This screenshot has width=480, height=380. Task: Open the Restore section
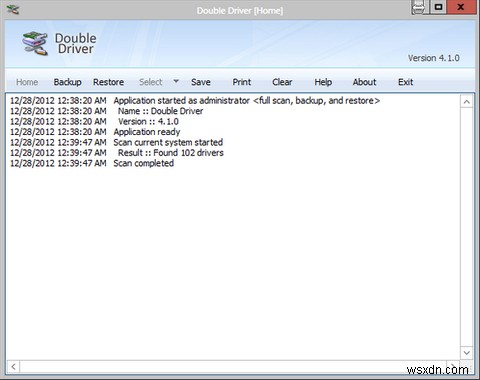108,82
